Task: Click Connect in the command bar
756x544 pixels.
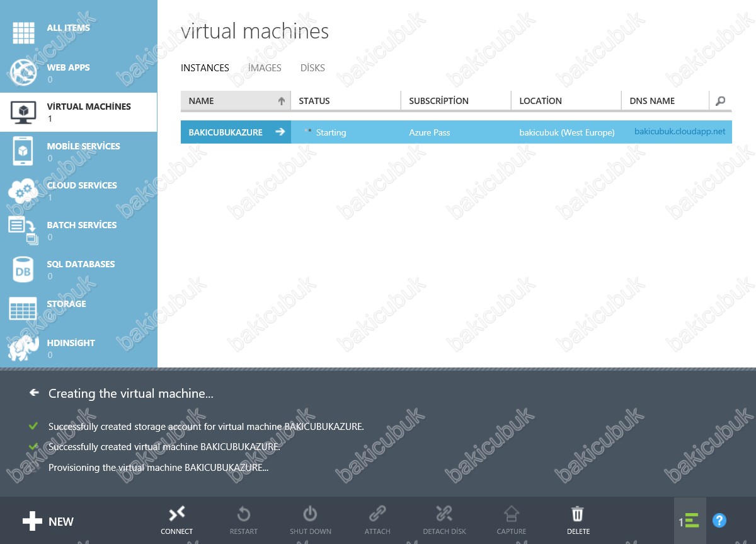Action: click(x=177, y=520)
